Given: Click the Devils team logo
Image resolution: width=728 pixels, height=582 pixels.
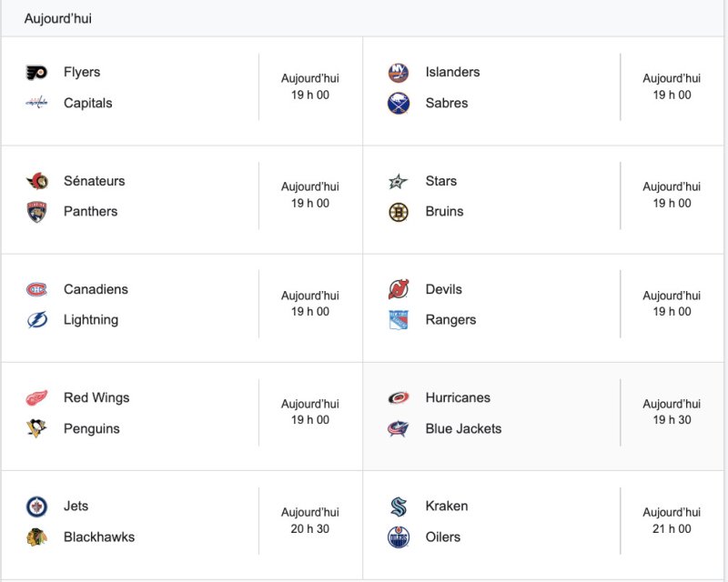Looking at the screenshot, I should pos(399,289).
